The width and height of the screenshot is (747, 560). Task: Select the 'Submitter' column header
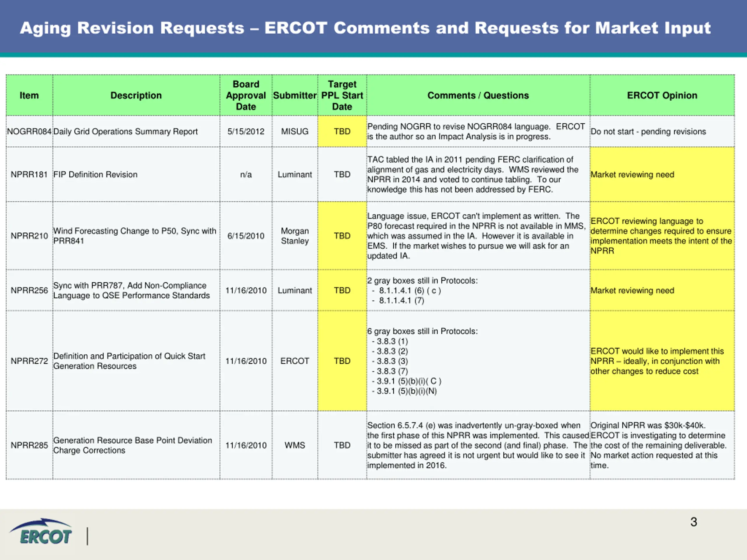tap(295, 96)
